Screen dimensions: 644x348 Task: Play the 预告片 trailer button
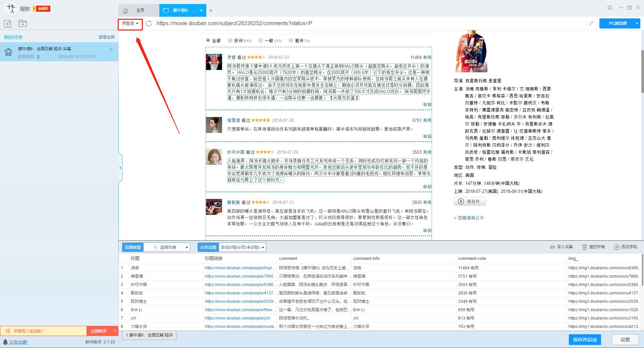[x=470, y=201]
